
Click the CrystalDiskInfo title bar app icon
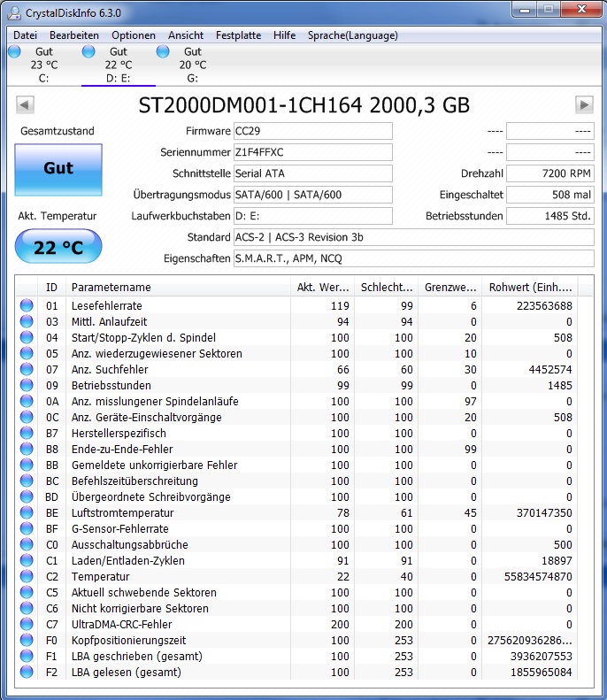[14, 13]
